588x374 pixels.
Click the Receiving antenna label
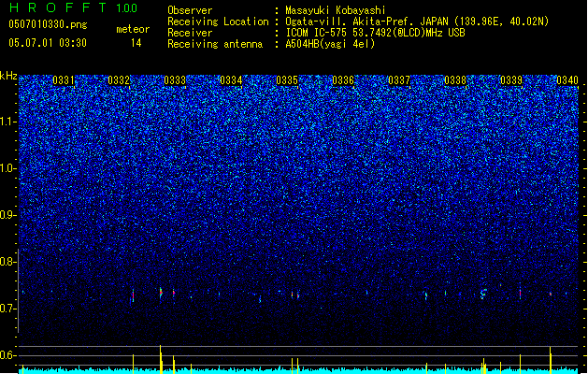[215, 44]
